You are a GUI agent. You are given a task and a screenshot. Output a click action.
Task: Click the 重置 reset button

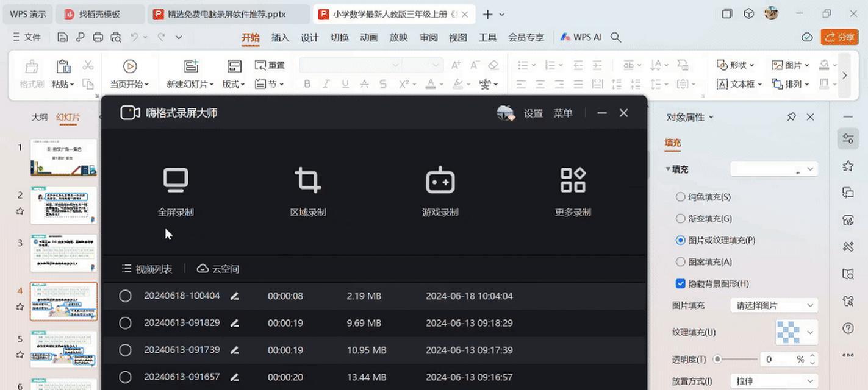pos(270,65)
